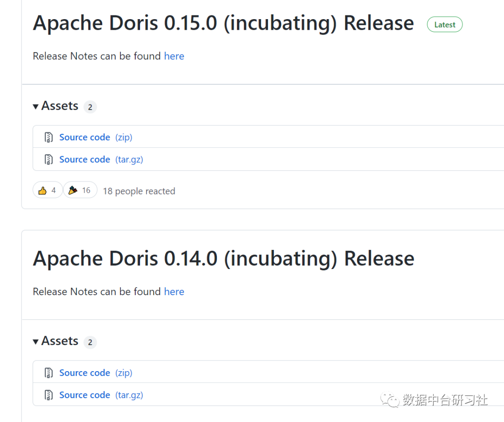Viewport: 504px width, 422px height.
Task: Click the assets count badge '2' under release 0.15.0
Action: [90, 107]
